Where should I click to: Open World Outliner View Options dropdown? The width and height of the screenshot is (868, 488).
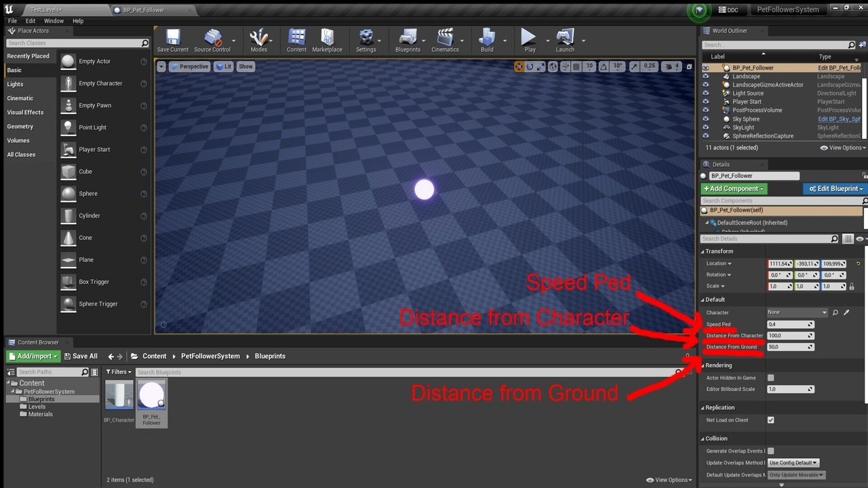coord(844,148)
